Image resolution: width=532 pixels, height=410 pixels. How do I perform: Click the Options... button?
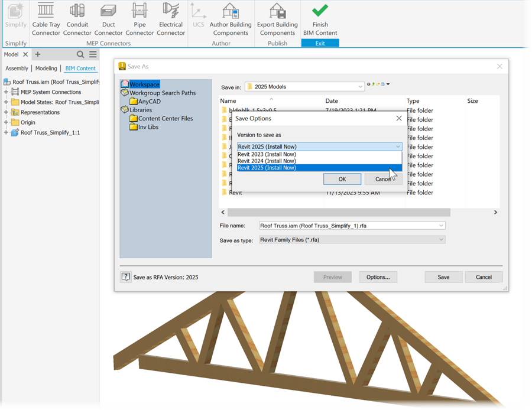tap(378, 277)
